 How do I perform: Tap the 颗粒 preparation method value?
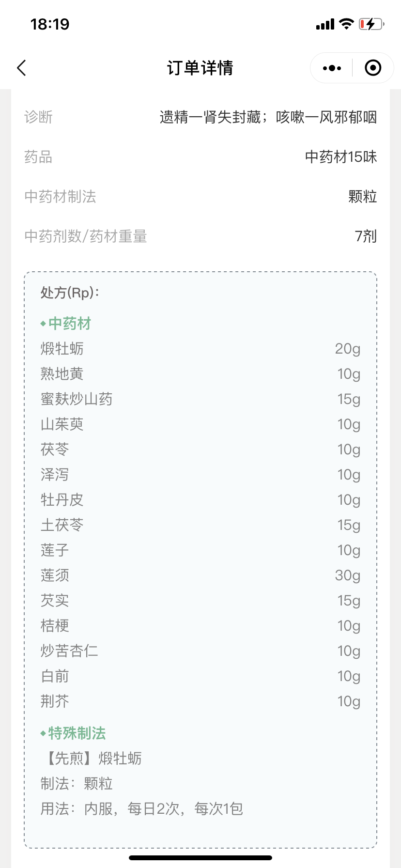tap(362, 197)
